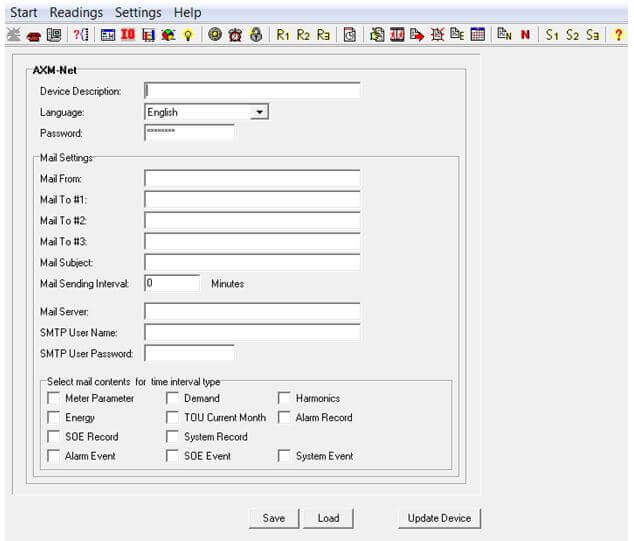Image resolution: width=634 pixels, height=541 pixels.
Task: Click the red N toolbar icon
Action: pyautogui.click(x=524, y=34)
